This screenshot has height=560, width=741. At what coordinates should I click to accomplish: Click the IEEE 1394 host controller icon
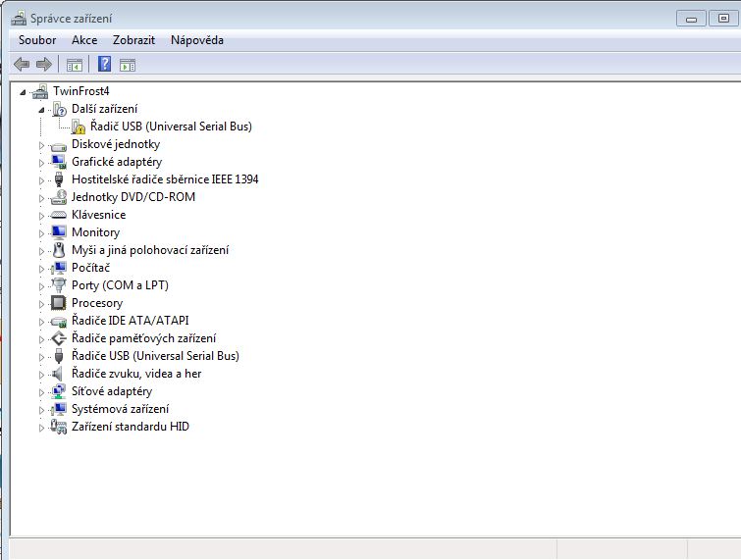pos(59,179)
